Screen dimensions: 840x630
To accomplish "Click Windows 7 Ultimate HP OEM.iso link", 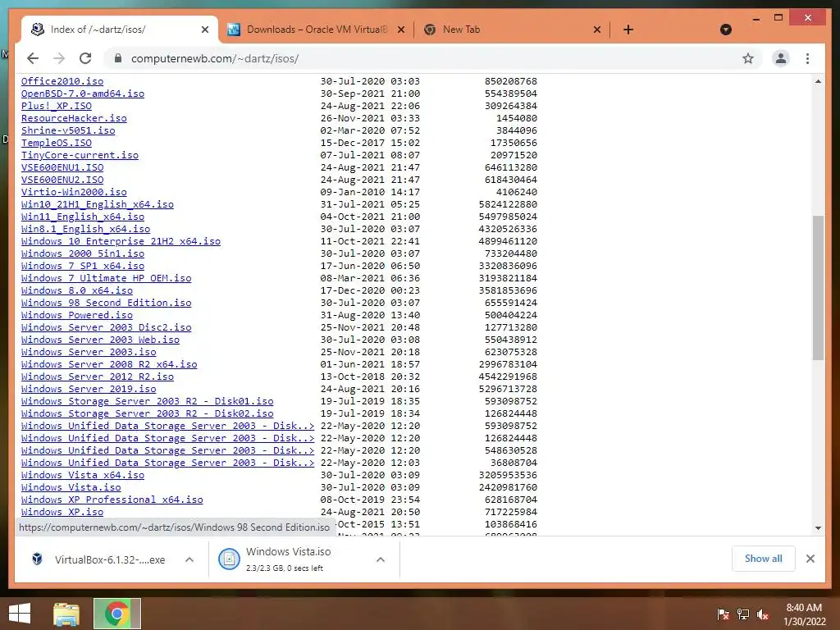I will 106,279.
